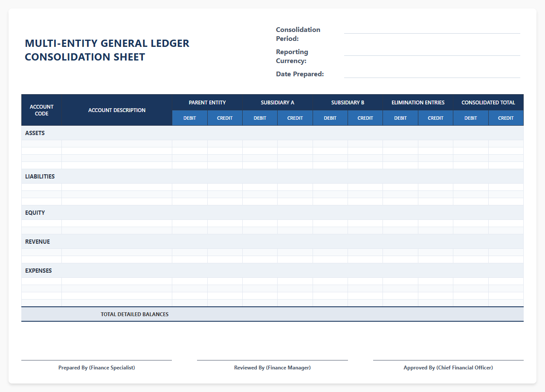Image resolution: width=545 pixels, height=392 pixels.
Task: Click the SUBSIDIARY B group header
Action: tap(348, 102)
